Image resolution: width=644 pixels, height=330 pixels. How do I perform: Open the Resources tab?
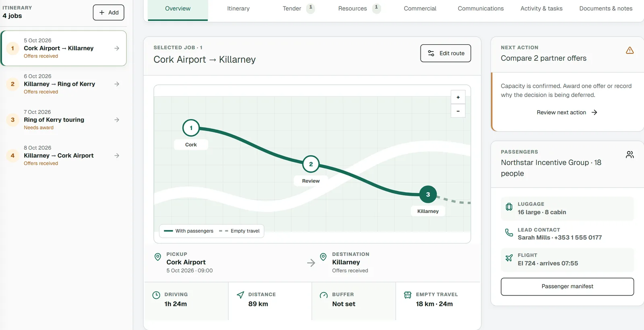(359, 8)
